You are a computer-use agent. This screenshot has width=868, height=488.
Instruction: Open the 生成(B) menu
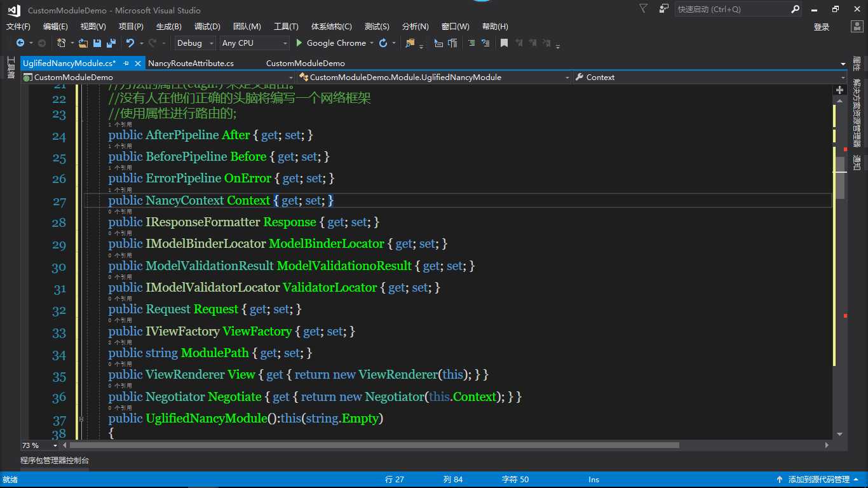[x=169, y=27]
